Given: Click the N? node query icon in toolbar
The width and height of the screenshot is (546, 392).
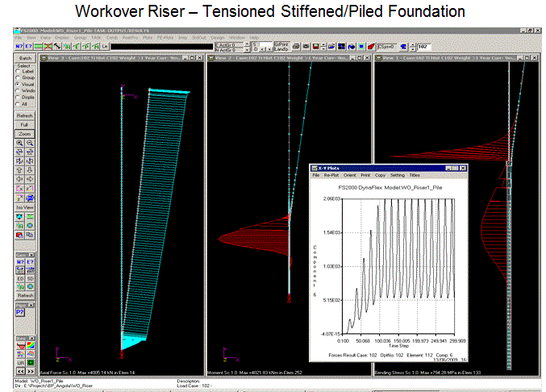Looking at the screenshot, I should coord(20,48).
